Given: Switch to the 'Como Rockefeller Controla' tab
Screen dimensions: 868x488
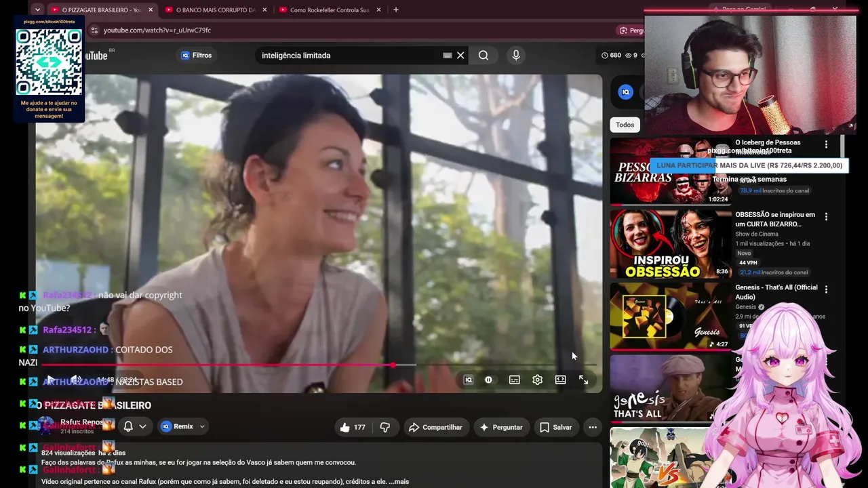Looking at the screenshot, I should point(330,10).
